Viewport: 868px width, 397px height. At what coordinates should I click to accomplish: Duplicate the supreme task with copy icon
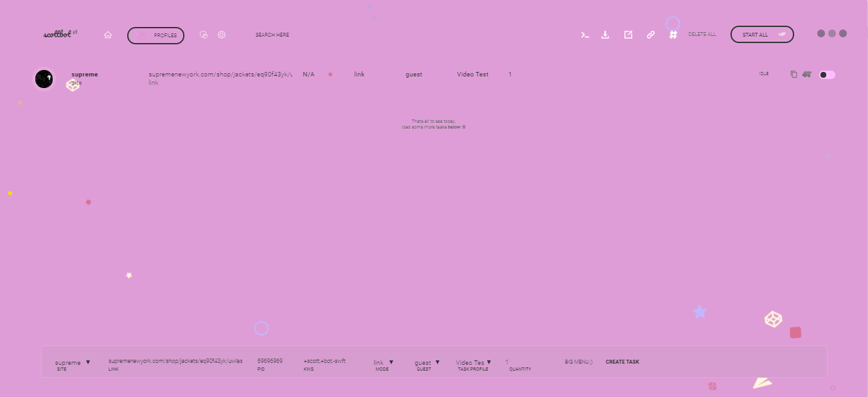point(793,75)
